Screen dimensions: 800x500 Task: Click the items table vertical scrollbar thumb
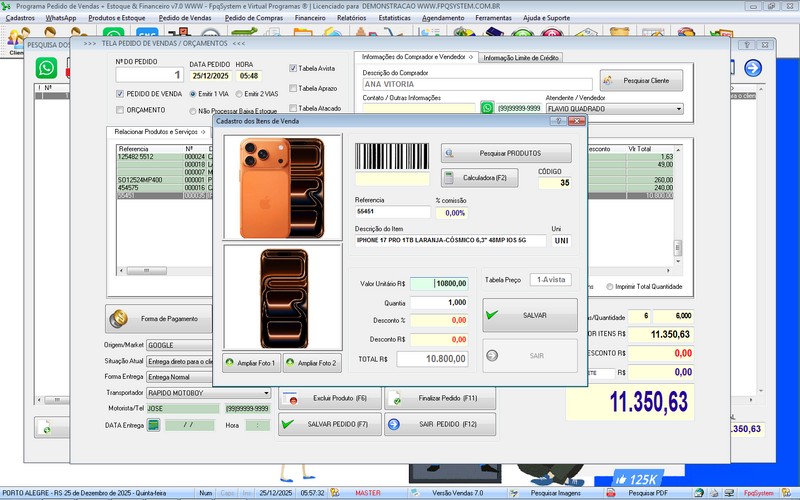[678, 247]
